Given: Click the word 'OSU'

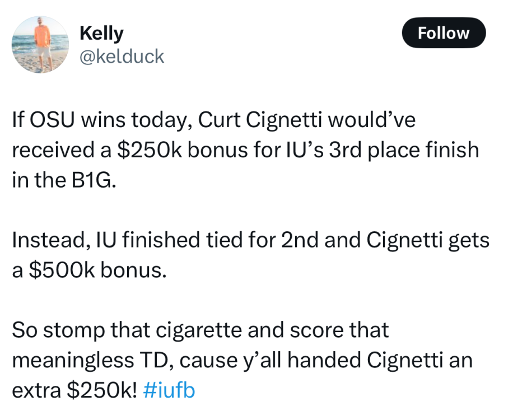Looking at the screenshot, I should pos(52,120).
